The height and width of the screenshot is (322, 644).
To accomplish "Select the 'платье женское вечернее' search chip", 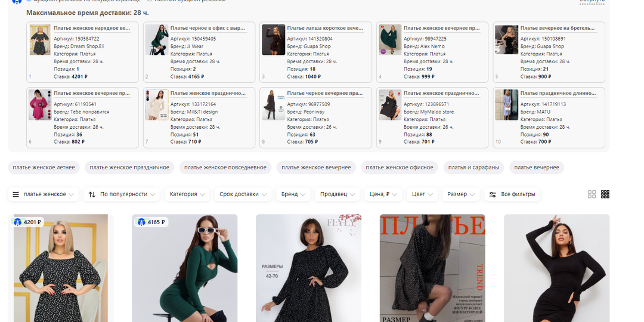I will (x=316, y=168).
